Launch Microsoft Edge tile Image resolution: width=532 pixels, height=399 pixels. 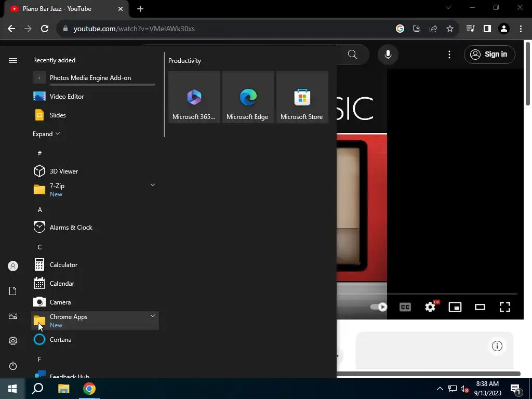248,97
